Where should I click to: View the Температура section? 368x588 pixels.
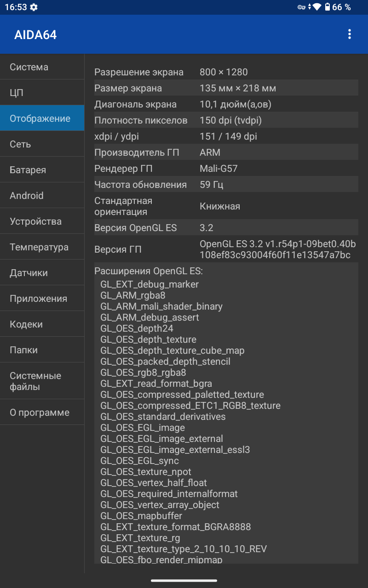click(x=42, y=247)
